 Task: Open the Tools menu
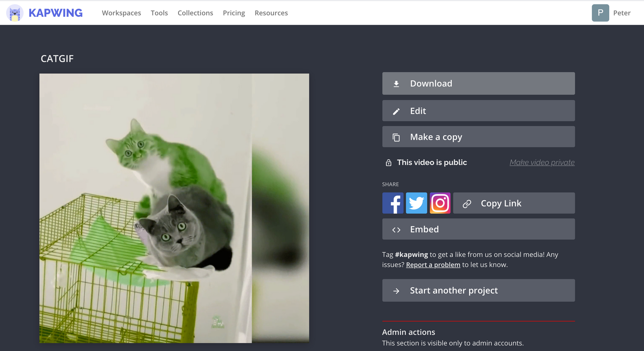(x=159, y=13)
